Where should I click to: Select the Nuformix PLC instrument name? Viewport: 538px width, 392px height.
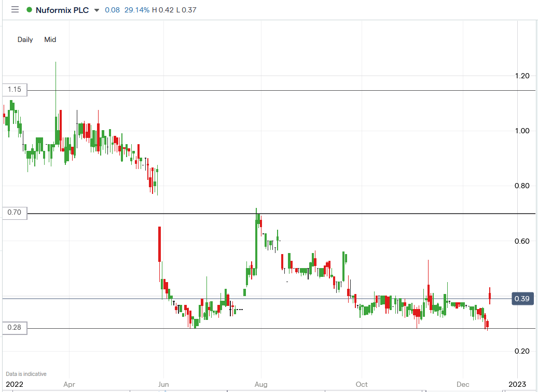click(x=62, y=10)
